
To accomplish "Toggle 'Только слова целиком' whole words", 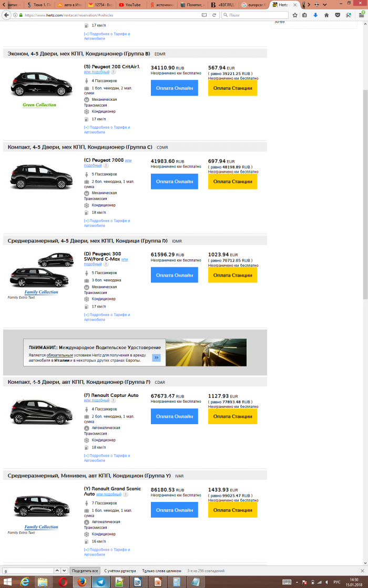I will point(162,571).
